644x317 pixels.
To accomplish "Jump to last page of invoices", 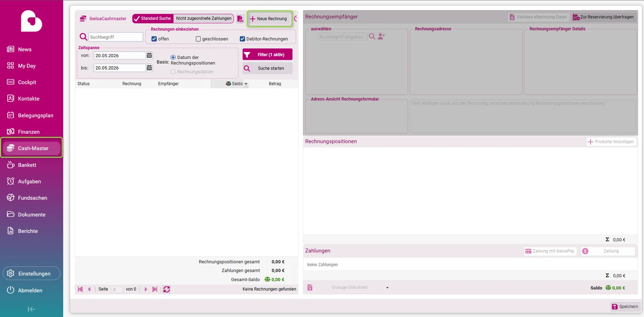I will pos(155,289).
